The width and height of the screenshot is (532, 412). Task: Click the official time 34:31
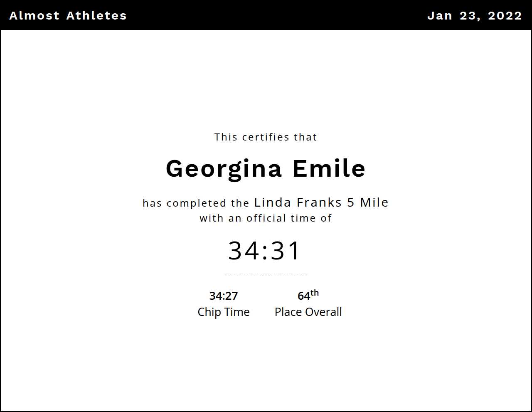point(264,251)
